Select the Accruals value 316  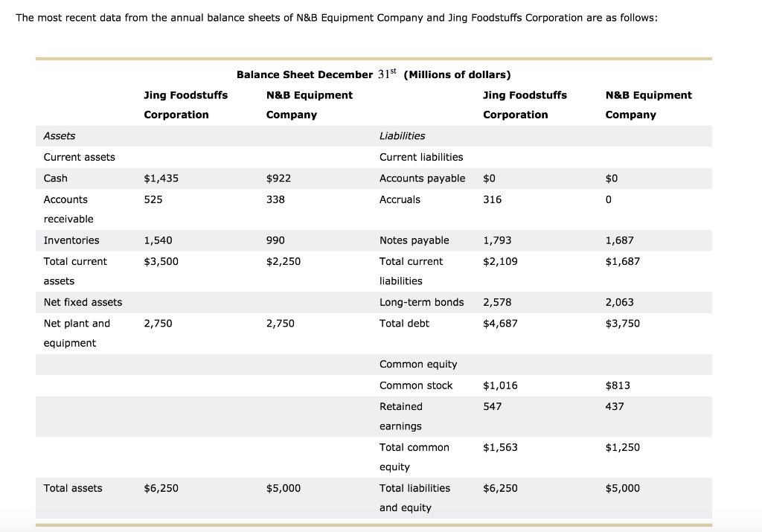tap(493, 199)
